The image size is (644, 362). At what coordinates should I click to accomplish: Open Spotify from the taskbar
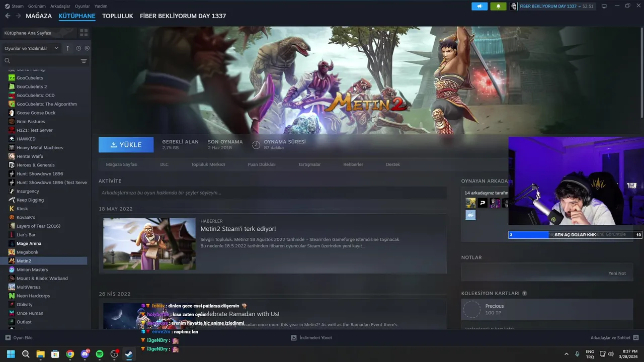[100, 354]
